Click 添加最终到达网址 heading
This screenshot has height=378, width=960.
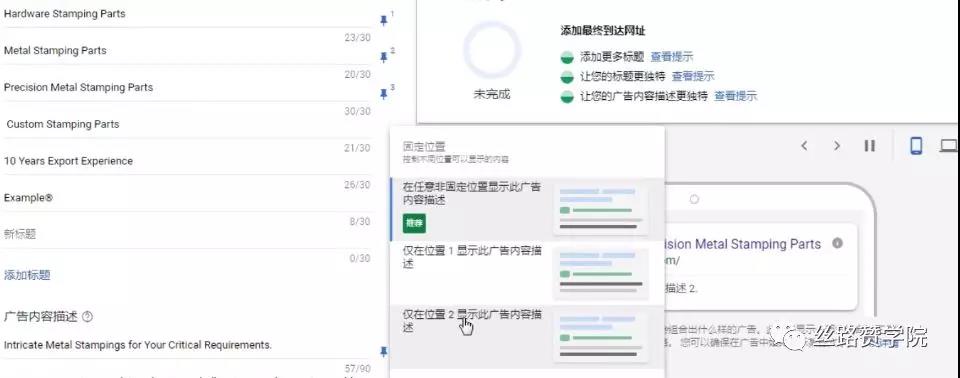[603, 31]
